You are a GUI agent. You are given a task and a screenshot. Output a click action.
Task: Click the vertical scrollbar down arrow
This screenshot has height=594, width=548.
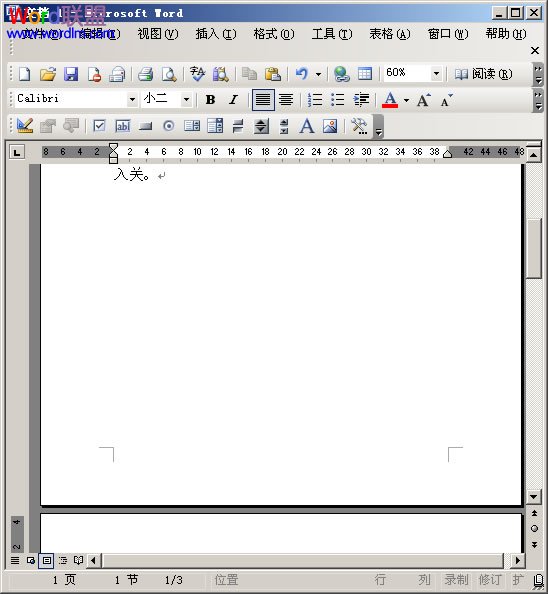coord(534,497)
